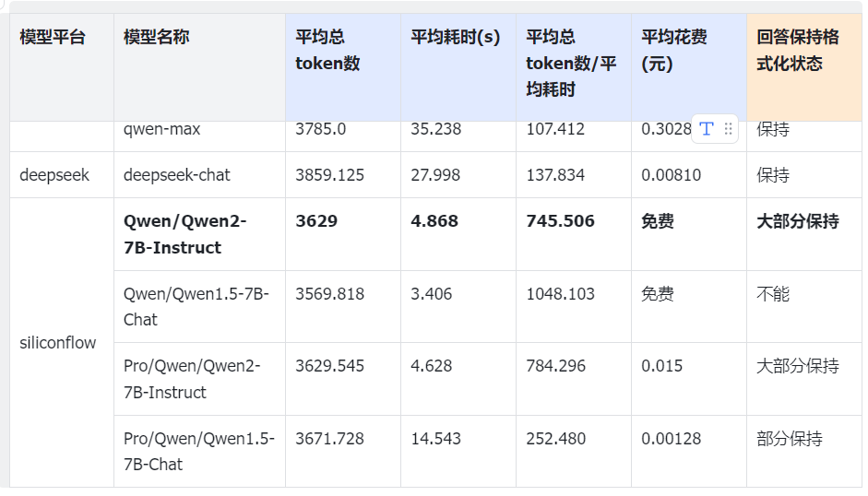Click the 1048.103 value cell

coord(561,295)
